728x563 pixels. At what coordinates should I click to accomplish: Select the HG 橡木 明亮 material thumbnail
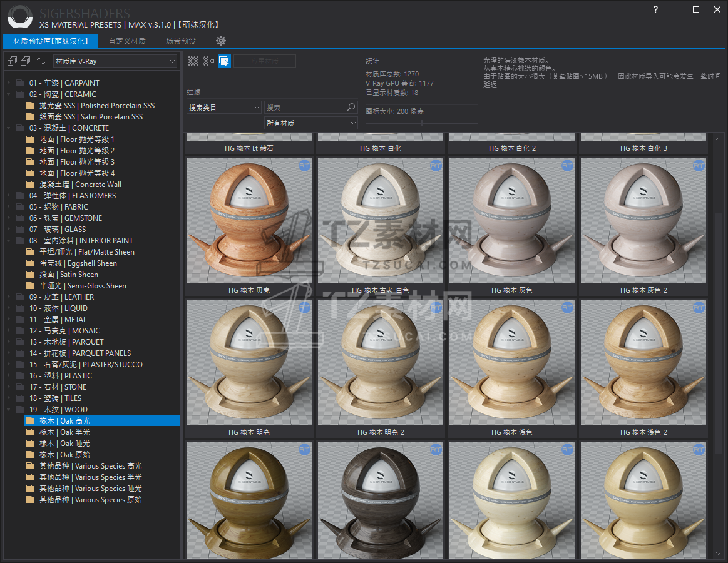[249, 362]
